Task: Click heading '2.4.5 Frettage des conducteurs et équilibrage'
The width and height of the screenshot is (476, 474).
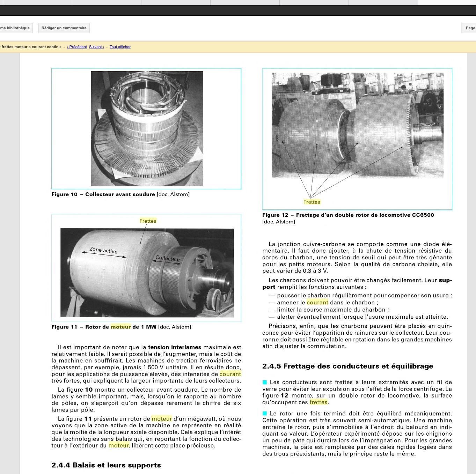Action: [x=347, y=366]
